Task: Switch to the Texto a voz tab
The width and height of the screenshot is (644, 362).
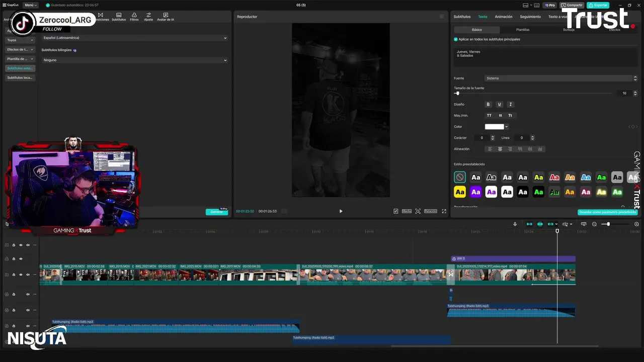Action: 558,17
